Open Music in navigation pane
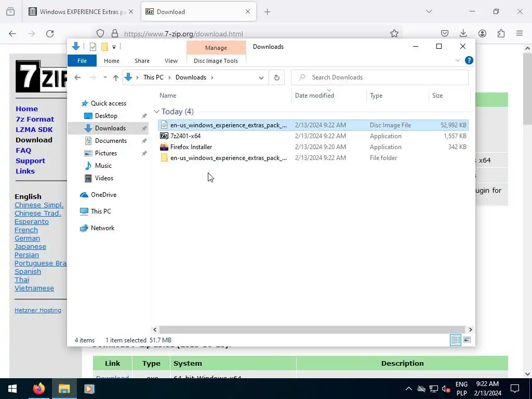The width and height of the screenshot is (532, 399). point(103,166)
